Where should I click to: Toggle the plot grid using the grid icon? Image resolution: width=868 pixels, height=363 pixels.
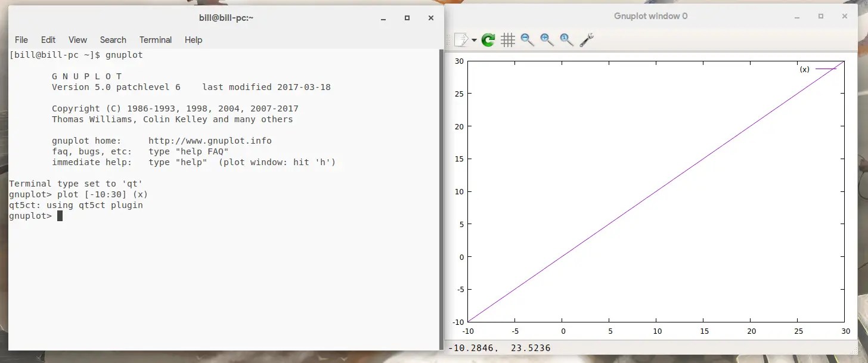(x=508, y=39)
